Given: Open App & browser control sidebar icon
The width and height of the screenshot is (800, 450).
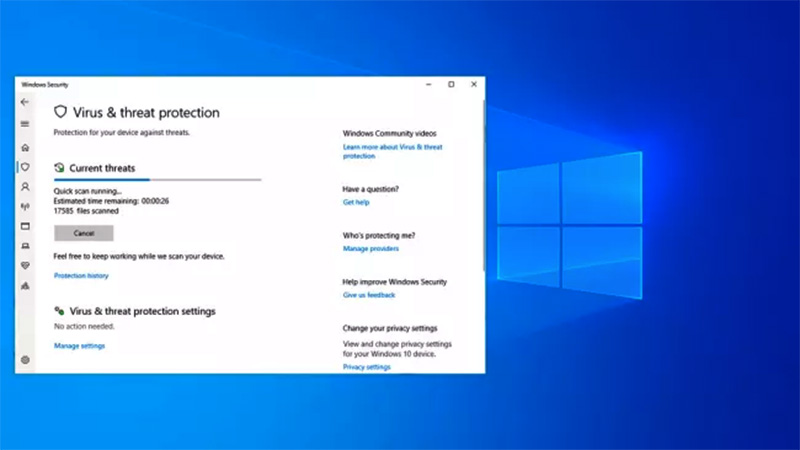Looking at the screenshot, I should pos(25,226).
